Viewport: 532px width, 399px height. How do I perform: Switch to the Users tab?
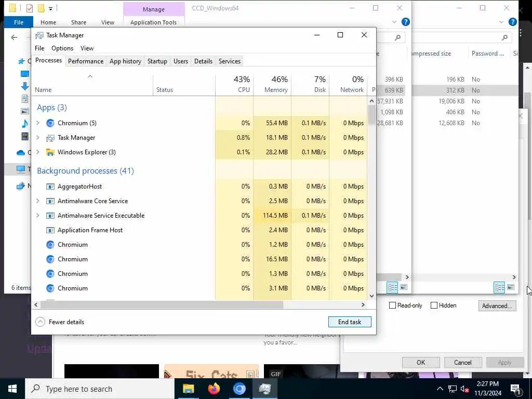(x=180, y=61)
